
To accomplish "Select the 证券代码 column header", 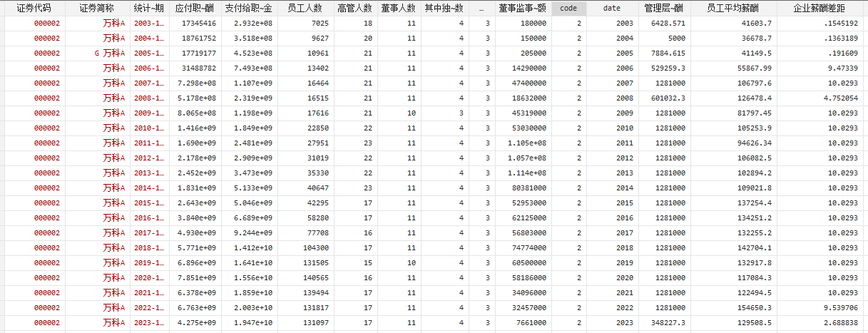I will pyautogui.click(x=33, y=8).
